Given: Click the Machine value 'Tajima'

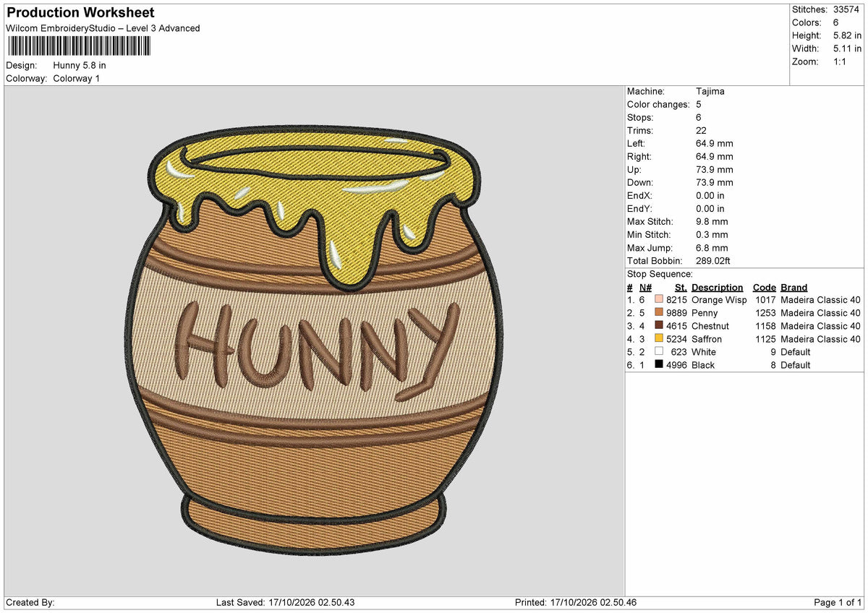Looking at the screenshot, I should [710, 92].
